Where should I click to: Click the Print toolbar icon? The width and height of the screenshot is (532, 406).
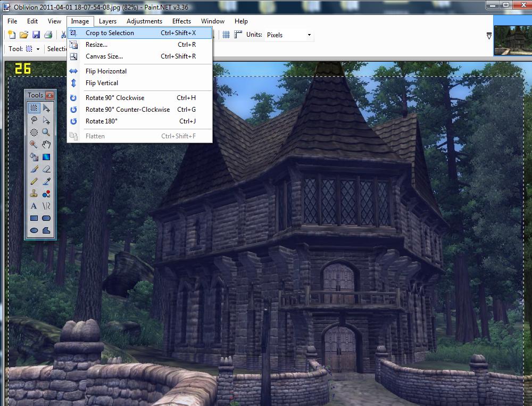point(48,35)
